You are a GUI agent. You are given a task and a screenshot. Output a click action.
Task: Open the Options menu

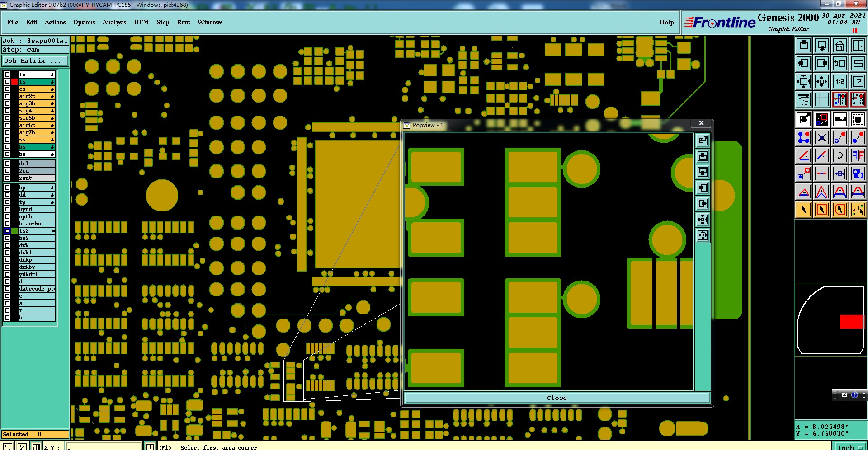coord(84,22)
